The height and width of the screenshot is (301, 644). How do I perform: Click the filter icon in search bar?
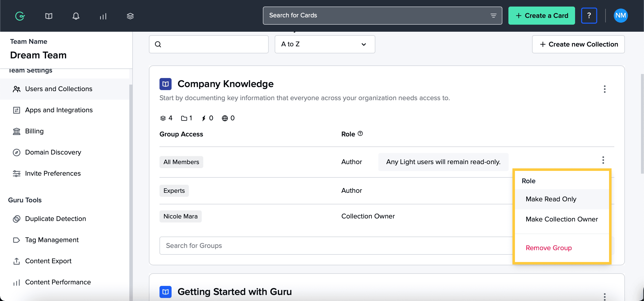tap(493, 16)
